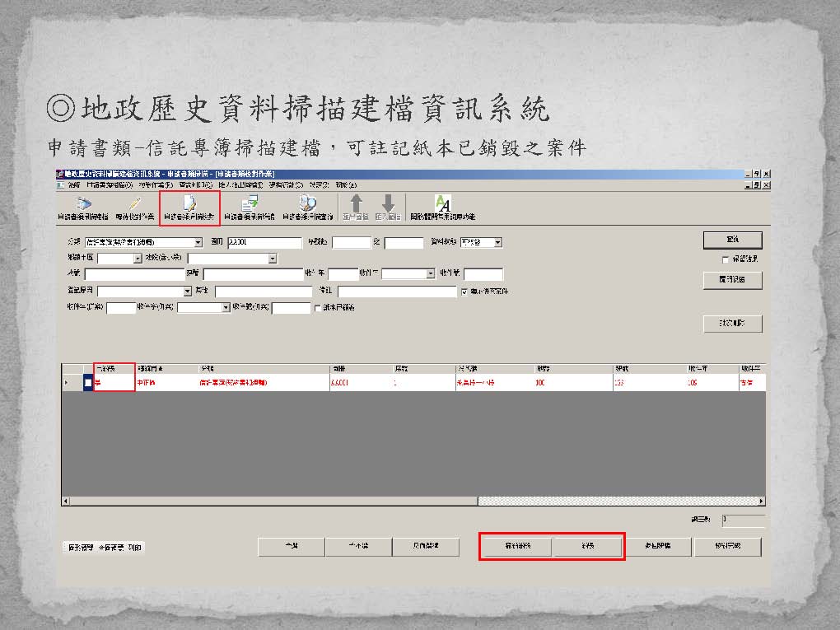Image resolution: width=840 pixels, height=630 pixels.
Task: Expand the 鄉鎮市區 dropdown
Action: click(x=138, y=259)
